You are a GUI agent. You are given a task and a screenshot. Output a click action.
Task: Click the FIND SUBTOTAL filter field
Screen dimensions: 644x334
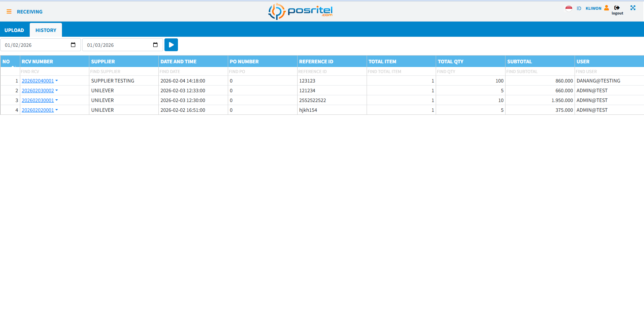(540, 71)
